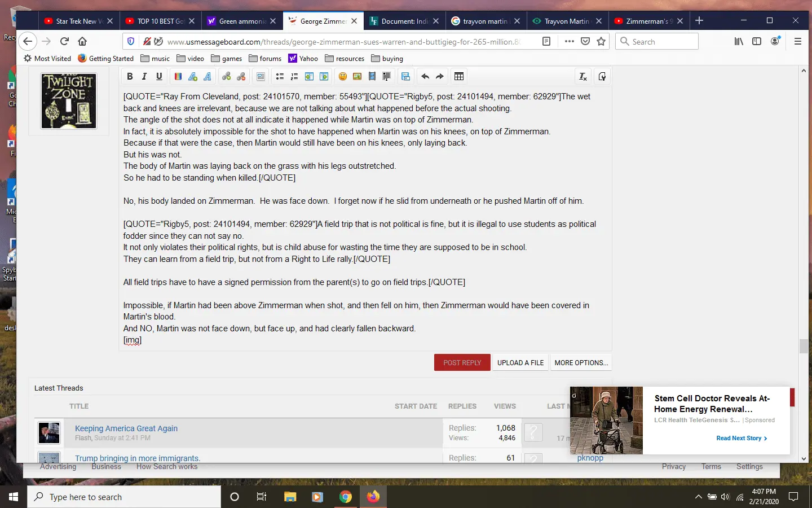Remove formatting from selected text
This screenshot has height=508, width=812.
coord(583,77)
